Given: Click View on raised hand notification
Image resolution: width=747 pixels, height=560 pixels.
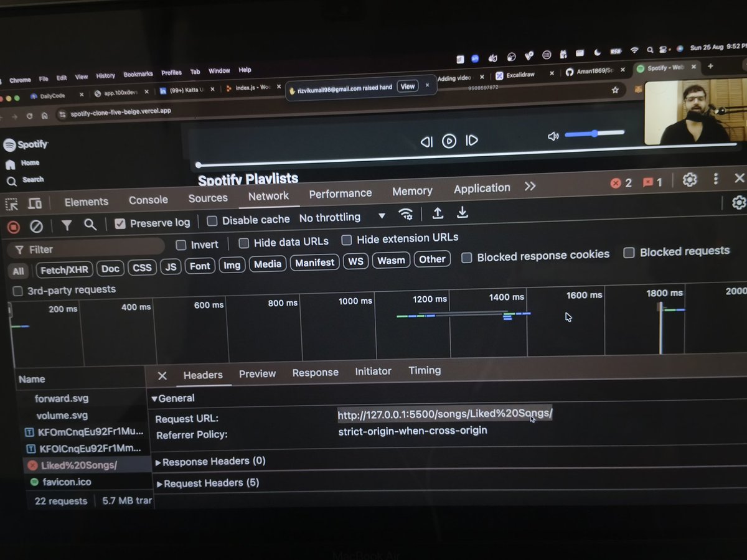Looking at the screenshot, I should point(408,86).
